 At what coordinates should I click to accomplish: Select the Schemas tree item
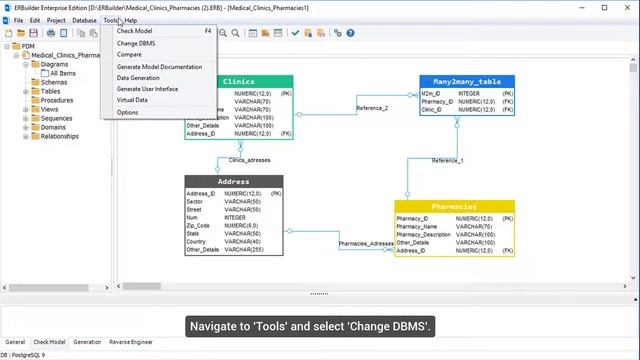tap(54, 82)
